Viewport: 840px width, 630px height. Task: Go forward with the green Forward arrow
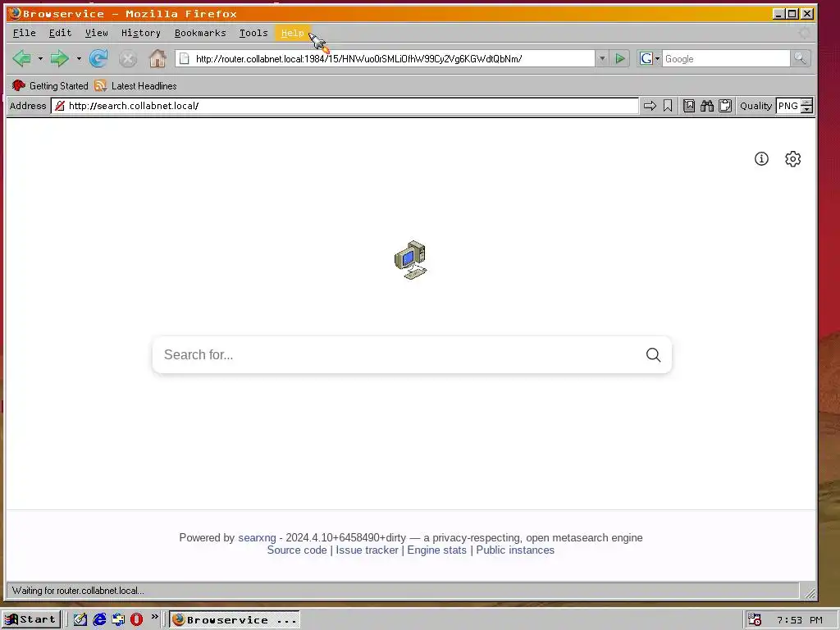click(x=59, y=58)
